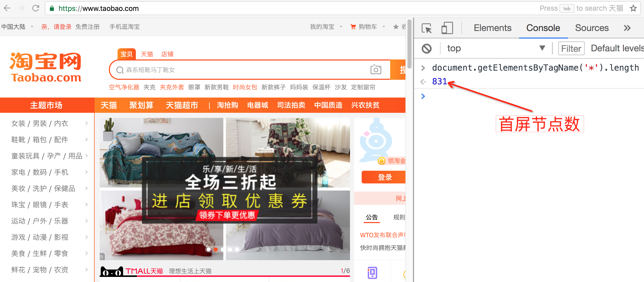Click the Taobao.com logo

46,67
